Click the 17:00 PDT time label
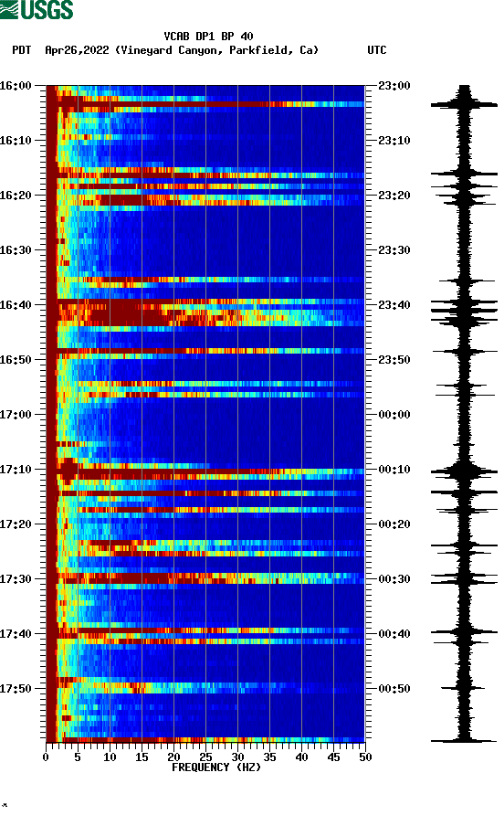 coord(16,415)
